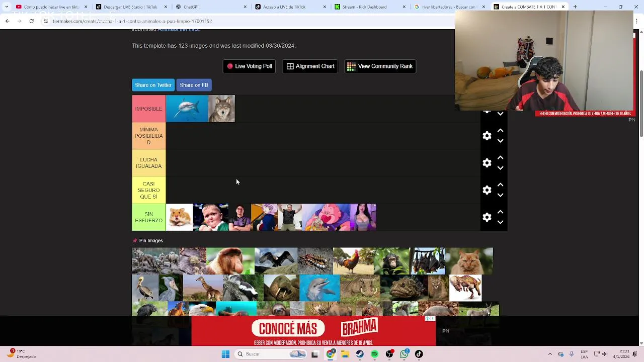Select the LUCHA IGUALADA tier label
The image size is (644, 362).
click(x=148, y=163)
